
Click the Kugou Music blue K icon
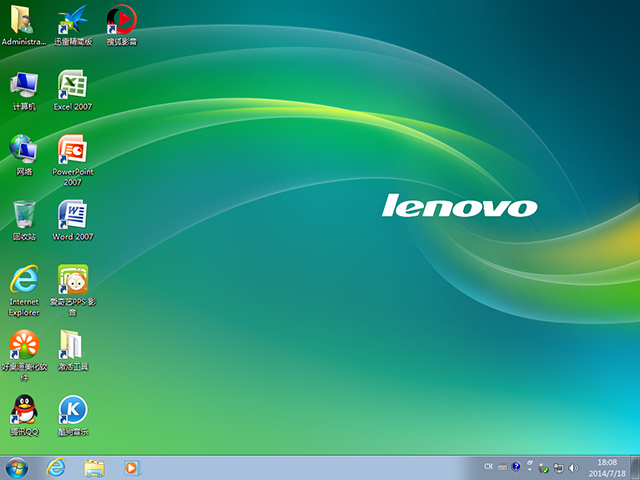point(72,409)
